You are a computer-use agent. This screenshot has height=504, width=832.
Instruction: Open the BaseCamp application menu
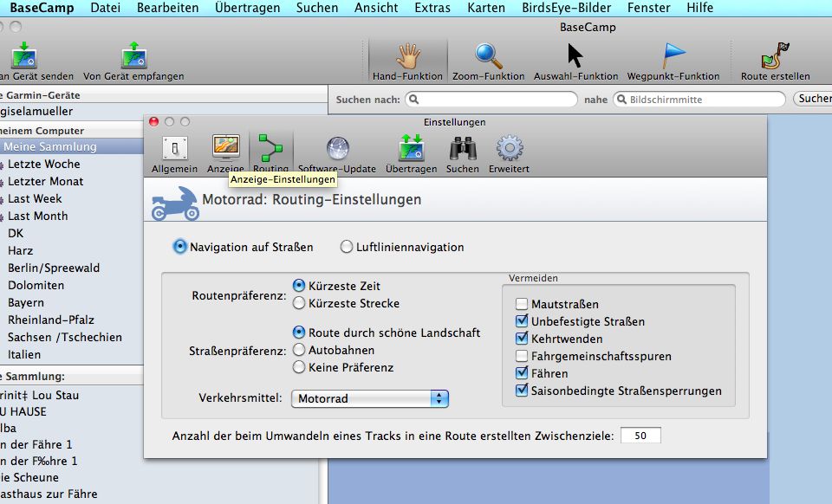[x=42, y=8]
